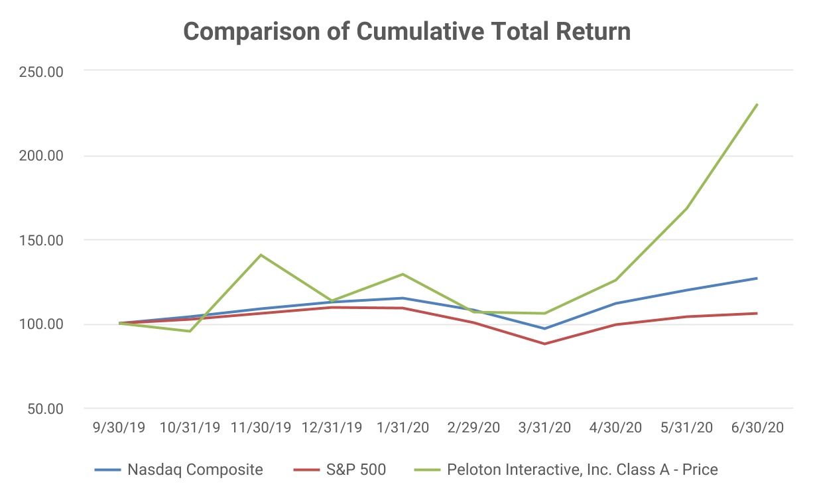Click S&P 500 line low at 3/31/20
This screenshot has width=813, height=504.
click(544, 344)
